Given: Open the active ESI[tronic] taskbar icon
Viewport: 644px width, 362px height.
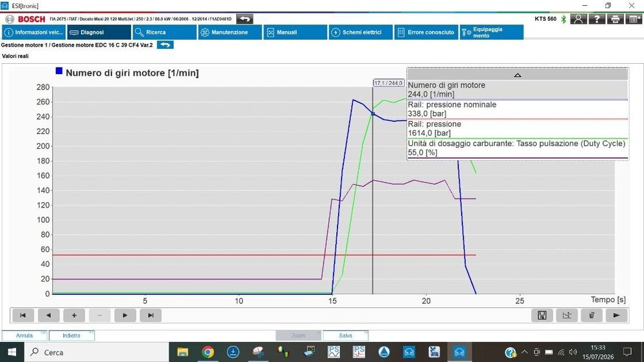Looking at the screenshot, I should point(459,352).
